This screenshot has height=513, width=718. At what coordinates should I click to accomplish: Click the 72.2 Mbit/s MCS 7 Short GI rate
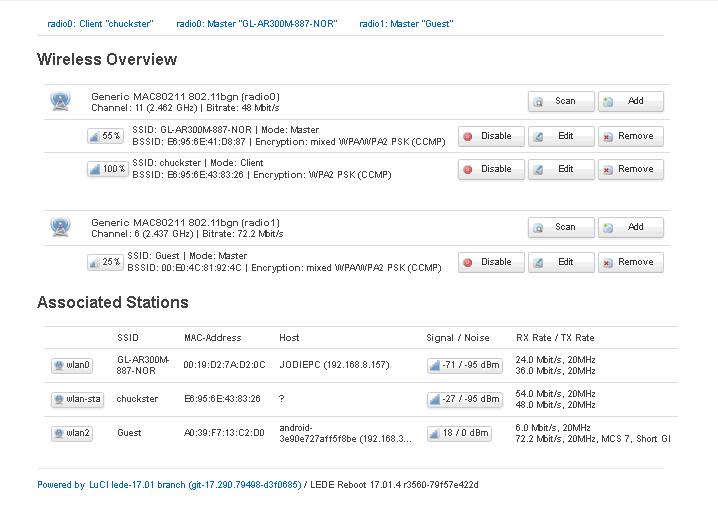(x=593, y=439)
